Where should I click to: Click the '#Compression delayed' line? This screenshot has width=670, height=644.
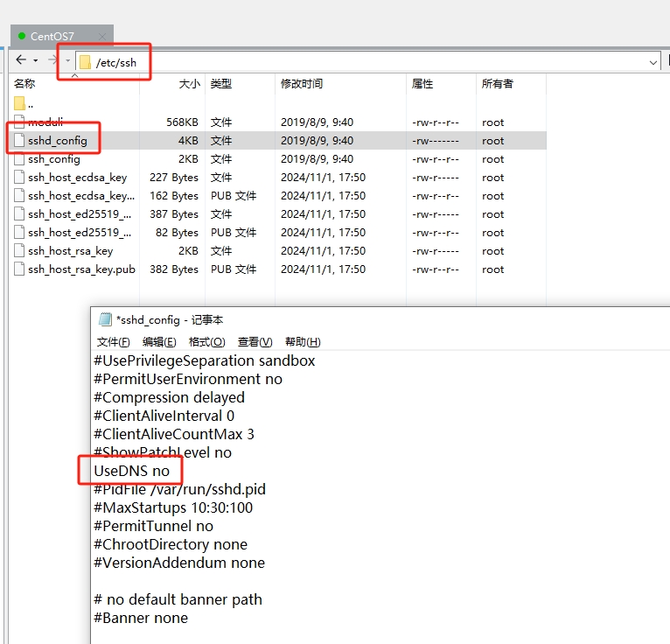click(169, 398)
